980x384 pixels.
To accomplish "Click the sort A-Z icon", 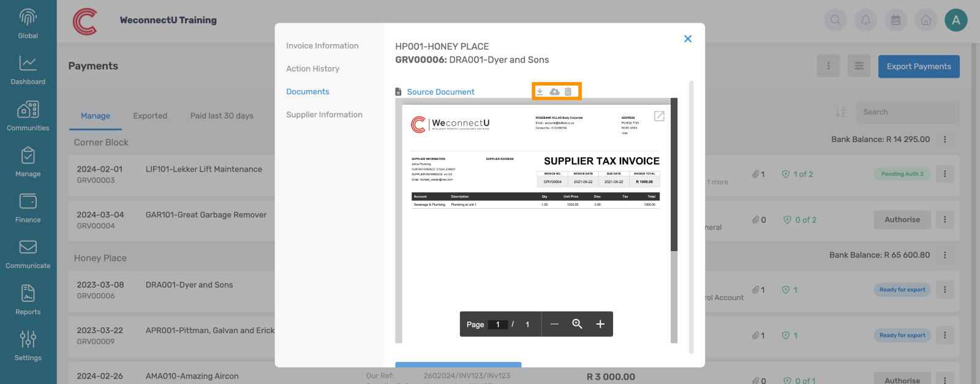I will click(x=840, y=112).
